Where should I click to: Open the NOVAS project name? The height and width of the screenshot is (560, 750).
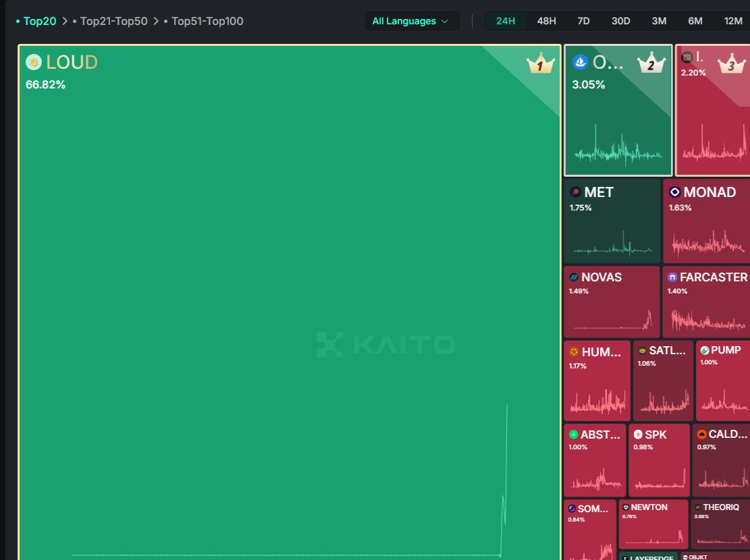[601, 277]
